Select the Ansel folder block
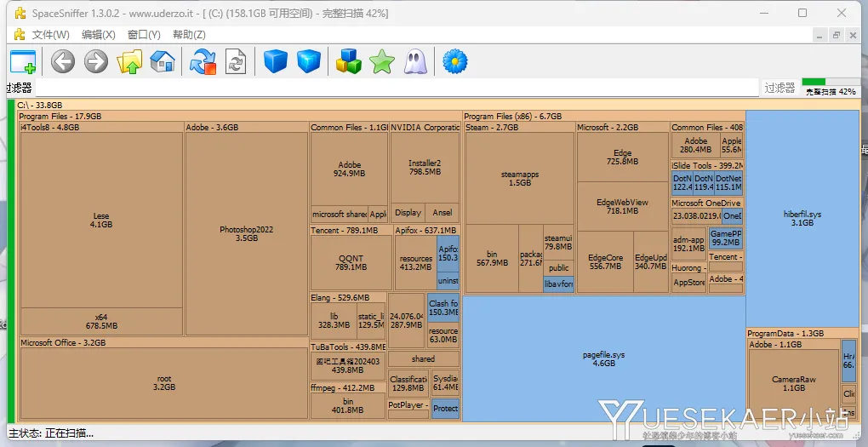The height and width of the screenshot is (447, 868). click(443, 213)
